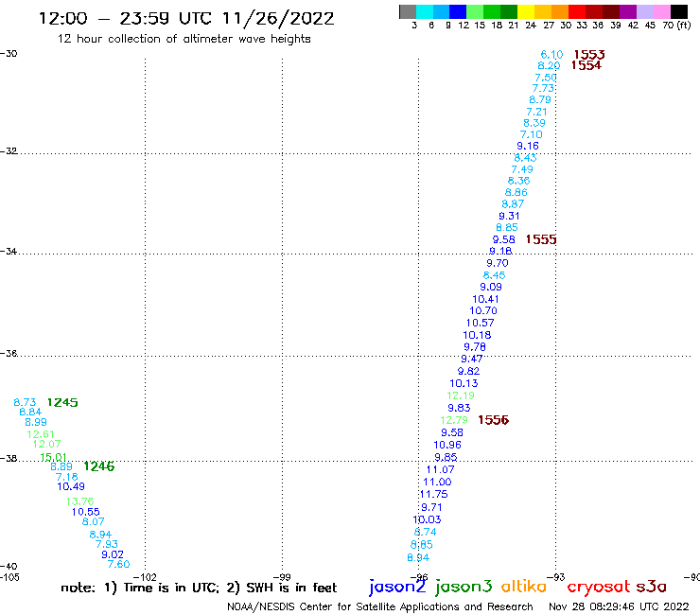
Task: Click the wave height value 8.74
Action: (x=425, y=532)
